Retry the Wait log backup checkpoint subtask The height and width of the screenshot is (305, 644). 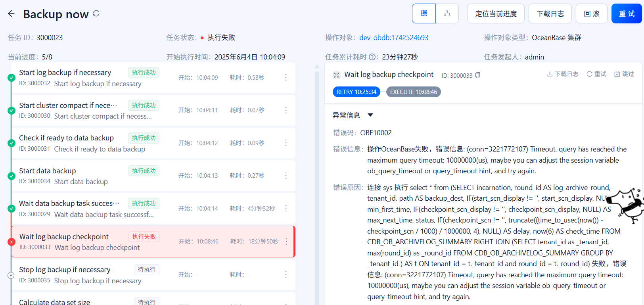[596, 74]
